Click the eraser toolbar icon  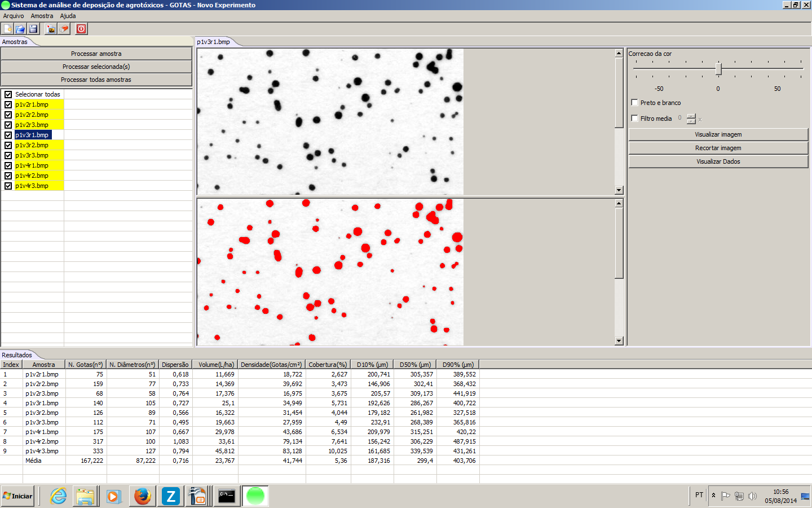(64, 29)
